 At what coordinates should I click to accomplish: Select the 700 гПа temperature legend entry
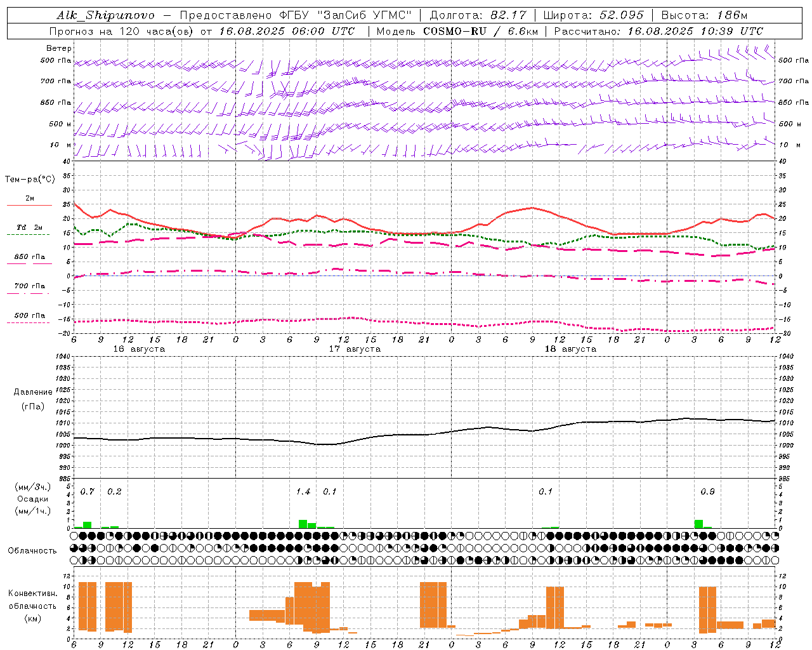(x=30, y=286)
